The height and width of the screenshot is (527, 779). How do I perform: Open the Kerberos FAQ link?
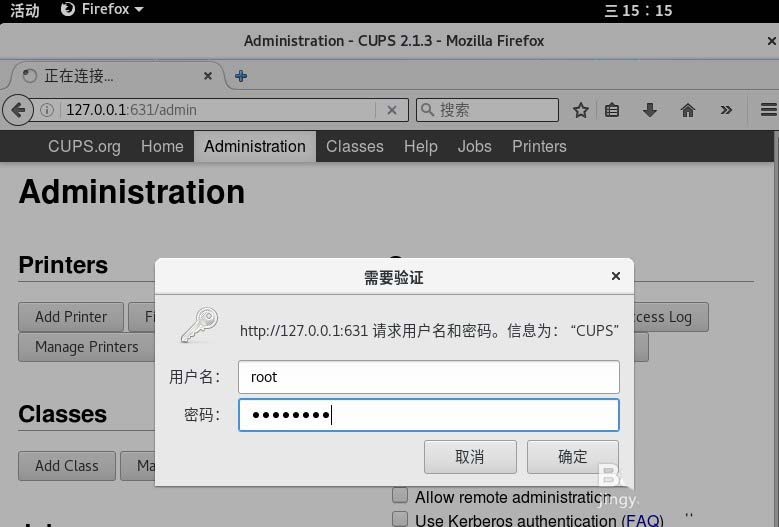pos(642,521)
